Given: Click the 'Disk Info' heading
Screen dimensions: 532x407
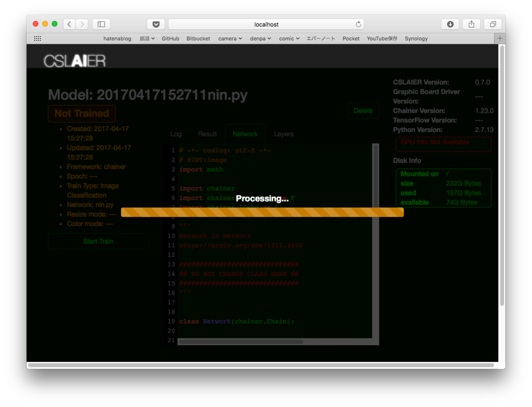Looking at the screenshot, I should coord(407,161).
